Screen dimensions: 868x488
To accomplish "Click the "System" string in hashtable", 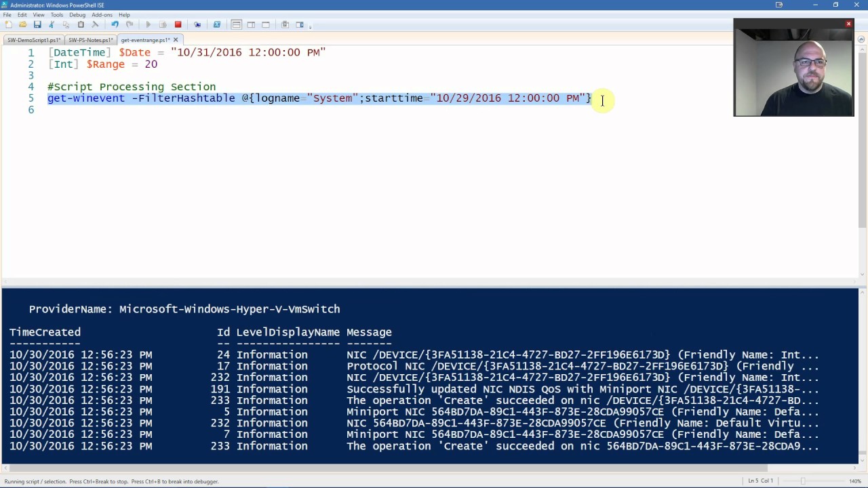I will [332, 98].
